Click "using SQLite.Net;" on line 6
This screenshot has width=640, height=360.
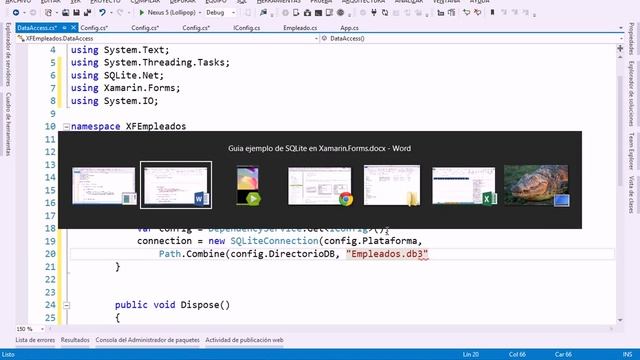click(x=117, y=76)
